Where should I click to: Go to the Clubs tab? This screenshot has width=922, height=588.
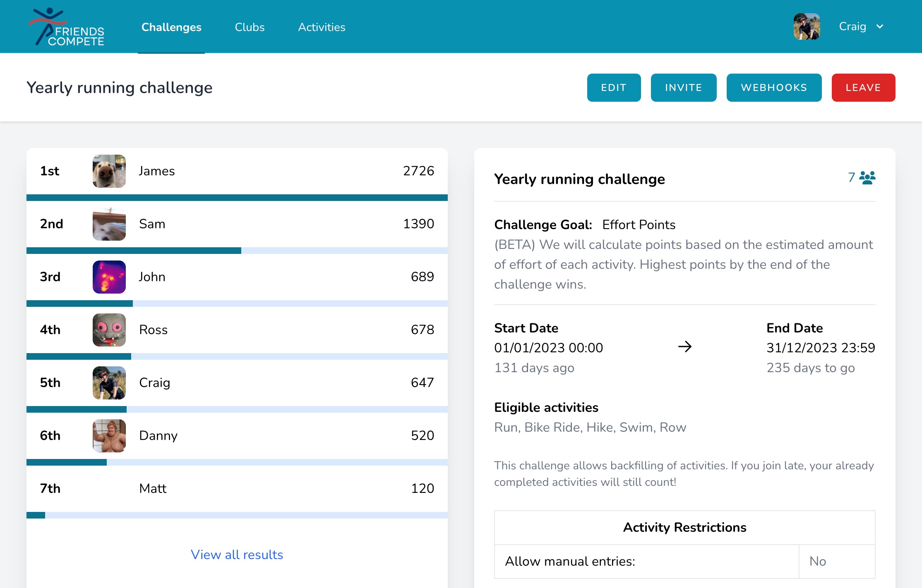click(250, 27)
